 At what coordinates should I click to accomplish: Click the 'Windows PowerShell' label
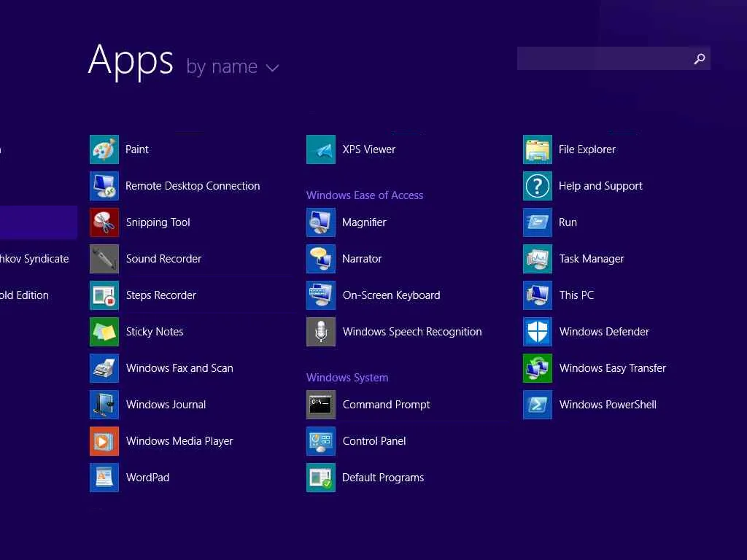pos(608,404)
